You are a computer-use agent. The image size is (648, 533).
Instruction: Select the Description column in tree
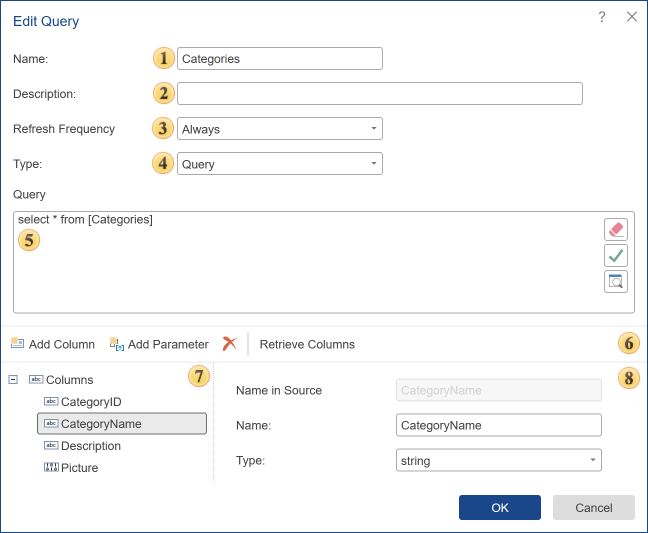90,446
